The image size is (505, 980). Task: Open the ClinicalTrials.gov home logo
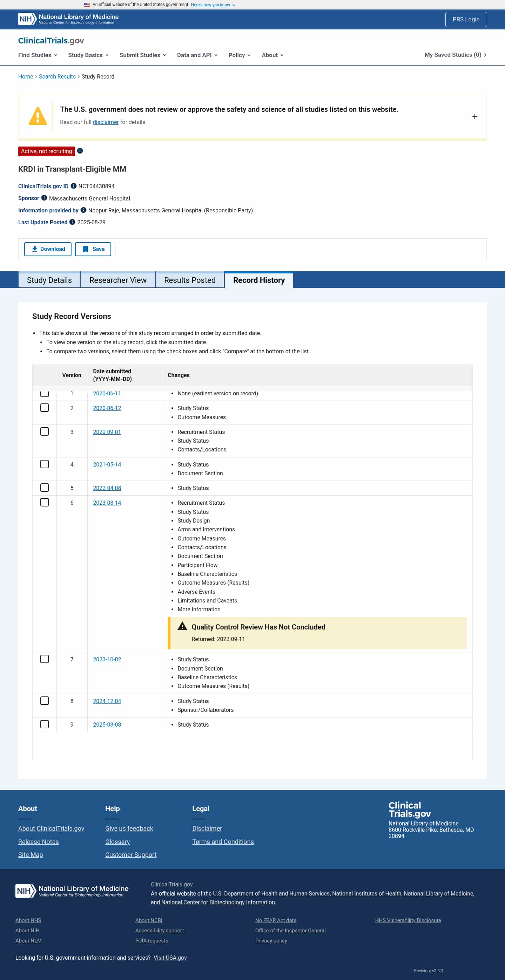pos(51,41)
